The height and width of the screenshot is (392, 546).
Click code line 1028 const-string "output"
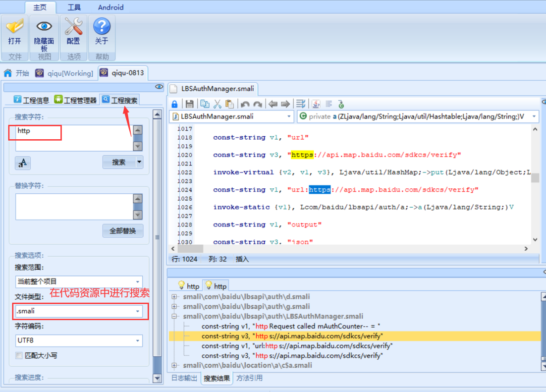tap(267, 224)
